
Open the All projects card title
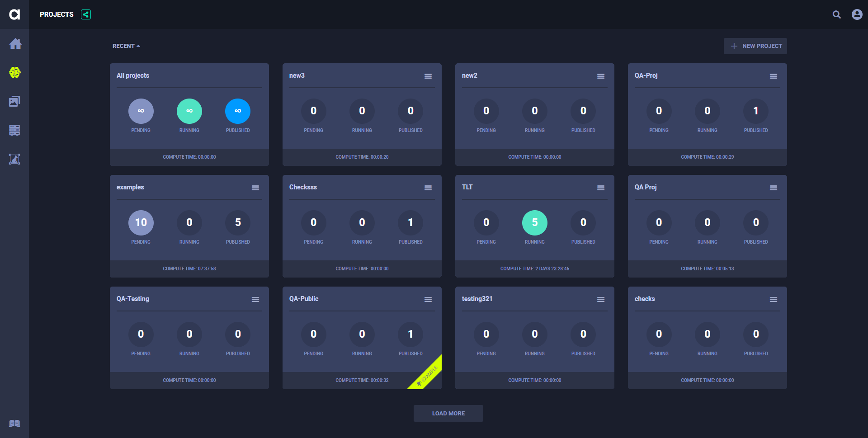click(133, 75)
